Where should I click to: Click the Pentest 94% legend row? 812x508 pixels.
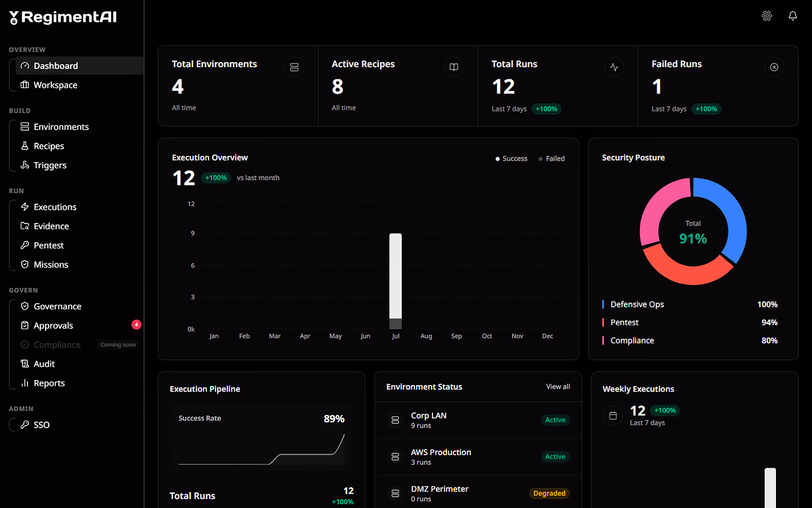pos(690,323)
